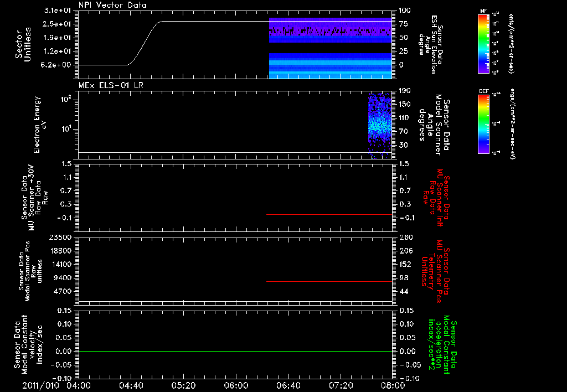567x392 pixels.
Task: Click the 'Electron Energy eV' axis label
Action: pyautogui.click(x=40, y=125)
